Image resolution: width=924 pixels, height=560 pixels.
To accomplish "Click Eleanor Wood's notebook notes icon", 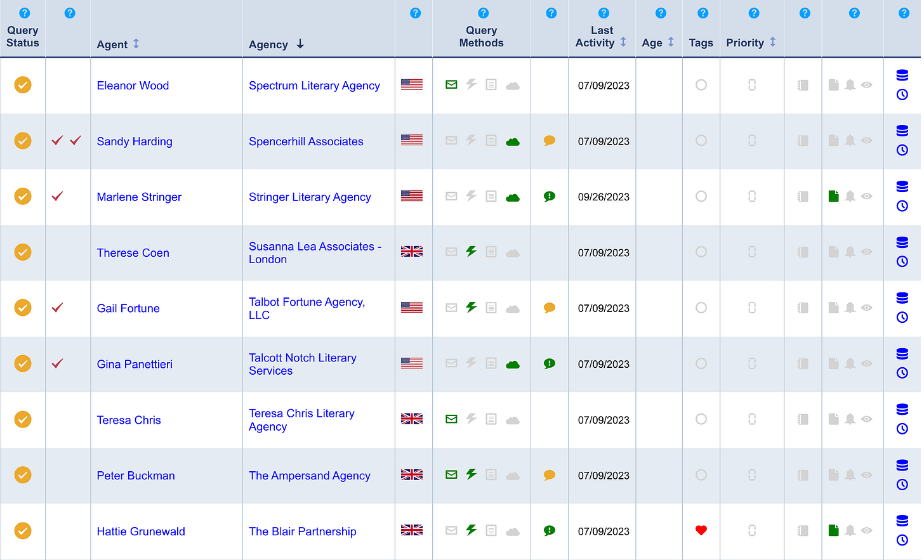I will pos(803,85).
